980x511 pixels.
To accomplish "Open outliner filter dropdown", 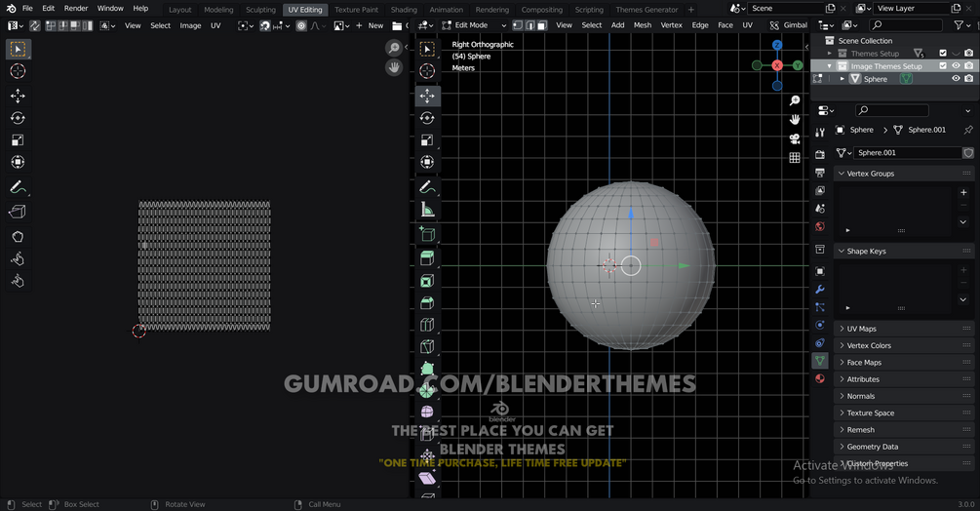I will click(961, 25).
